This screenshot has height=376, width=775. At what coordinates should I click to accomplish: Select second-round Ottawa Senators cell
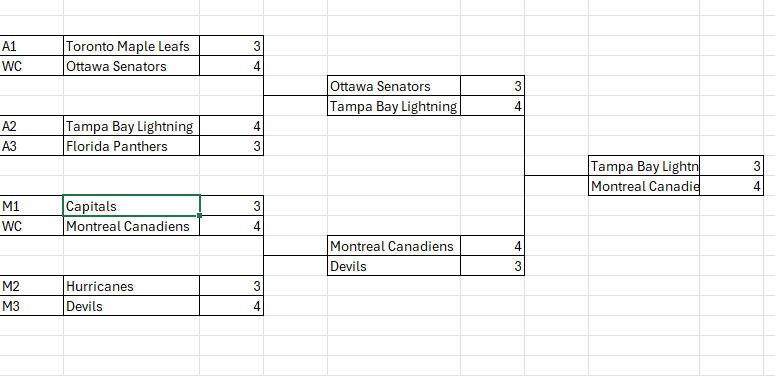coord(394,86)
